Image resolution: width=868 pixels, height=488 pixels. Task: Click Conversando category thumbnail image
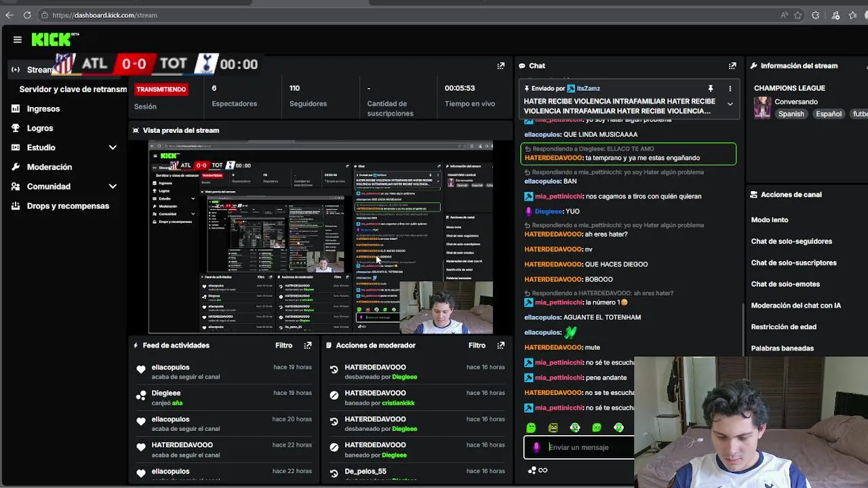762,108
